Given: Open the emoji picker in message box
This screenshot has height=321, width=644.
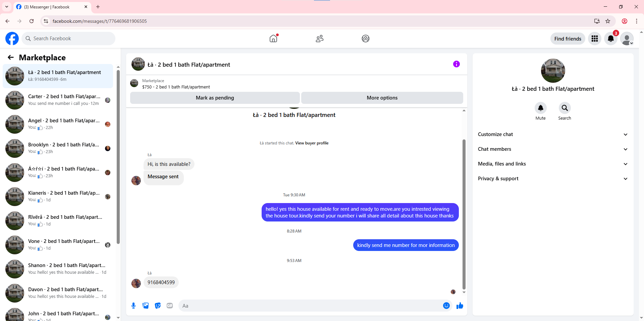Looking at the screenshot, I should pos(446,306).
